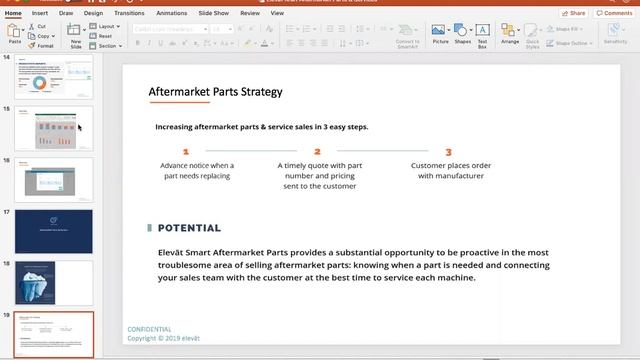Click the 'POTENTIAL' heading on the slide
Image resolution: width=640 pixels, height=360 pixels.
coord(189,228)
